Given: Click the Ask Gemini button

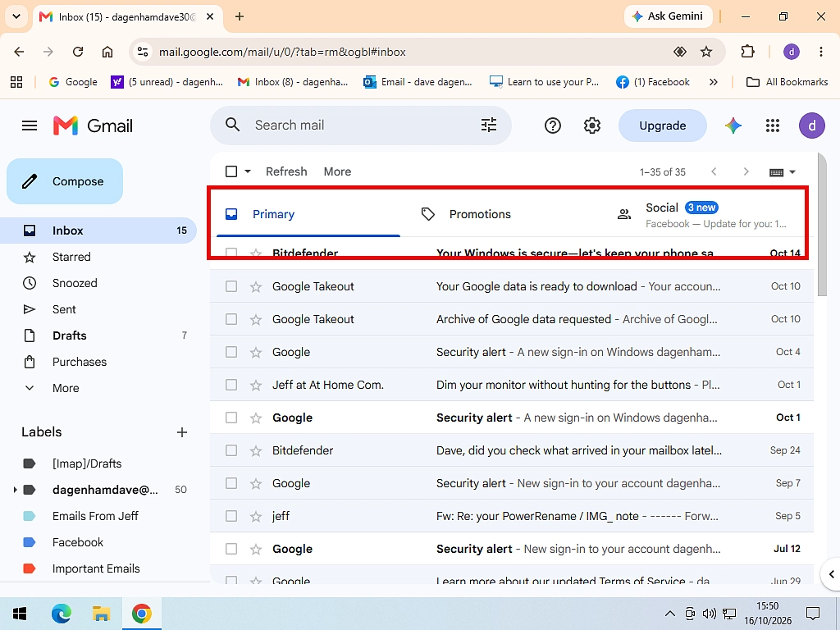Looking at the screenshot, I should click(x=668, y=16).
